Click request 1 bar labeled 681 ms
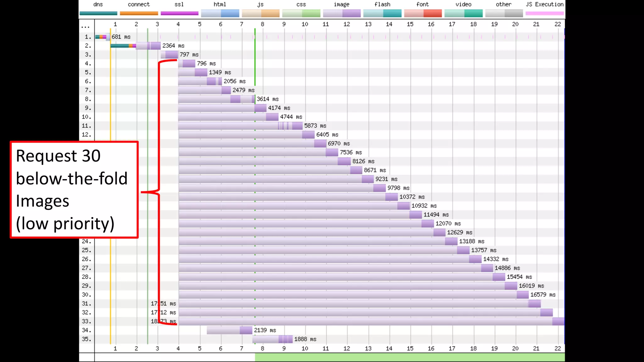Image resolution: width=644 pixels, height=362 pixels. click(103, 37)
